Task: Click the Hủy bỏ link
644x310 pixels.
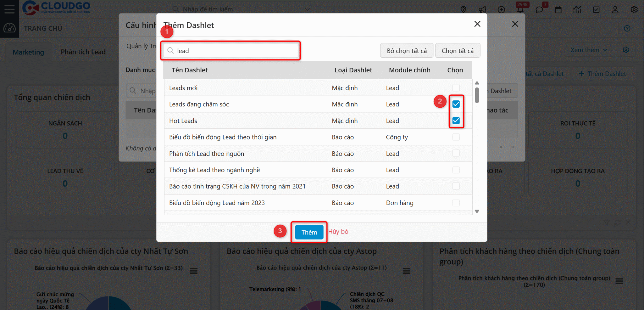Action: (x=338, y=232)
